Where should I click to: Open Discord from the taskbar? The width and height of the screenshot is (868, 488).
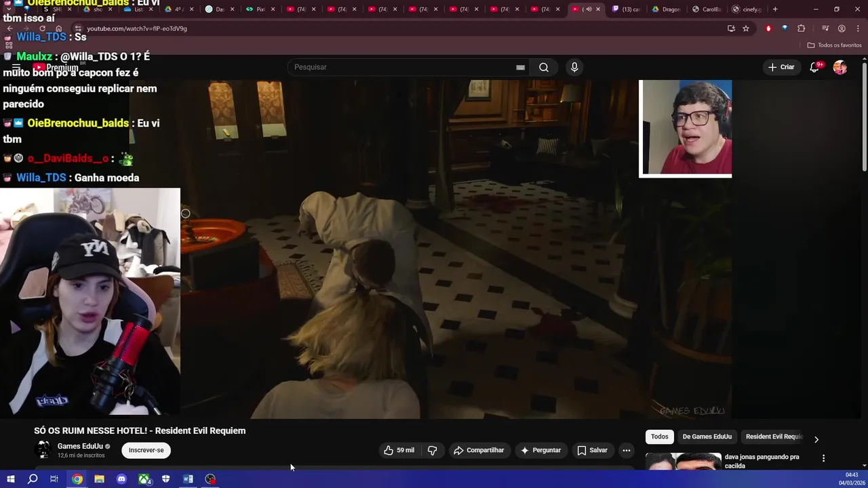(121, 479)
